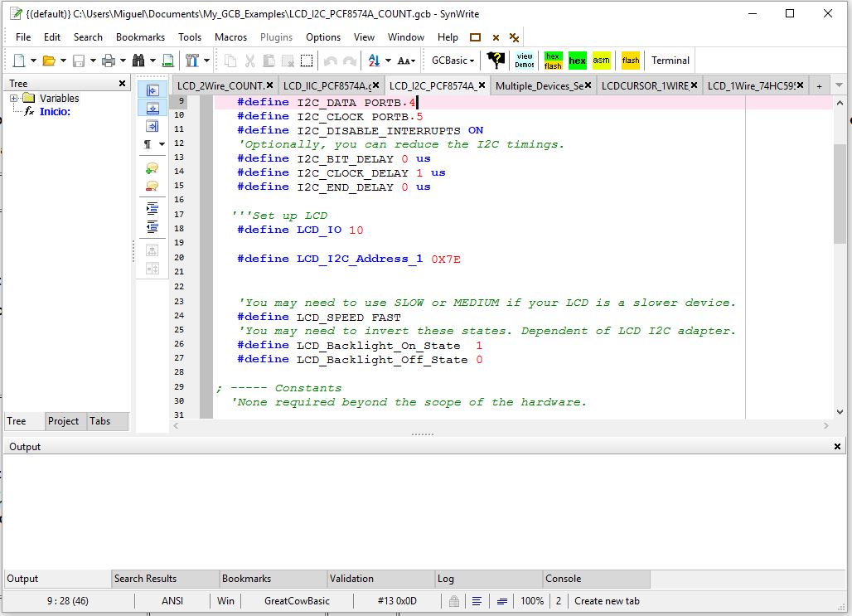Viewport: 852px width, 616px height.
Task: Toggle non-printable pilcrow characters
Action: pos(148,144)
